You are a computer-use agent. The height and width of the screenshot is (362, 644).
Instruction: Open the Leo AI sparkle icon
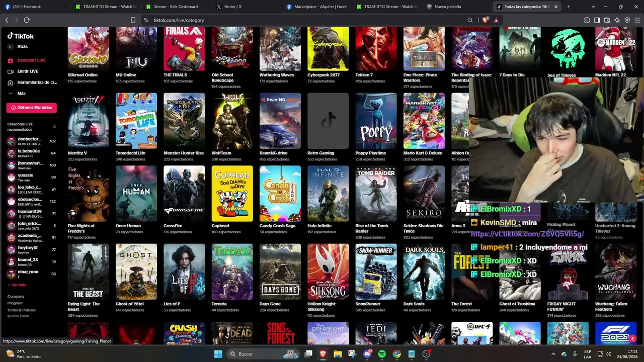click(617, 20)
